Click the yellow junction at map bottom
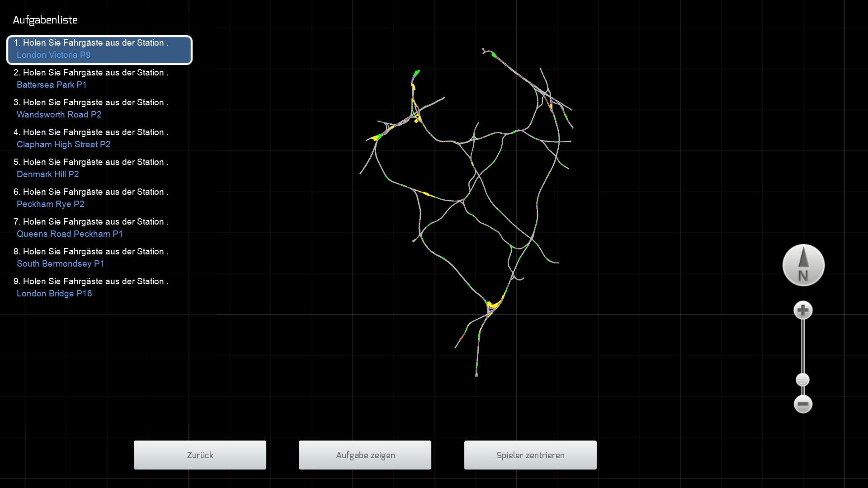 494,305
